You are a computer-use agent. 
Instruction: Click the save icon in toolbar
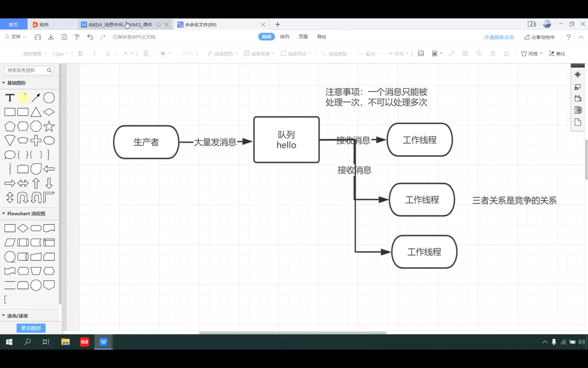38,37
